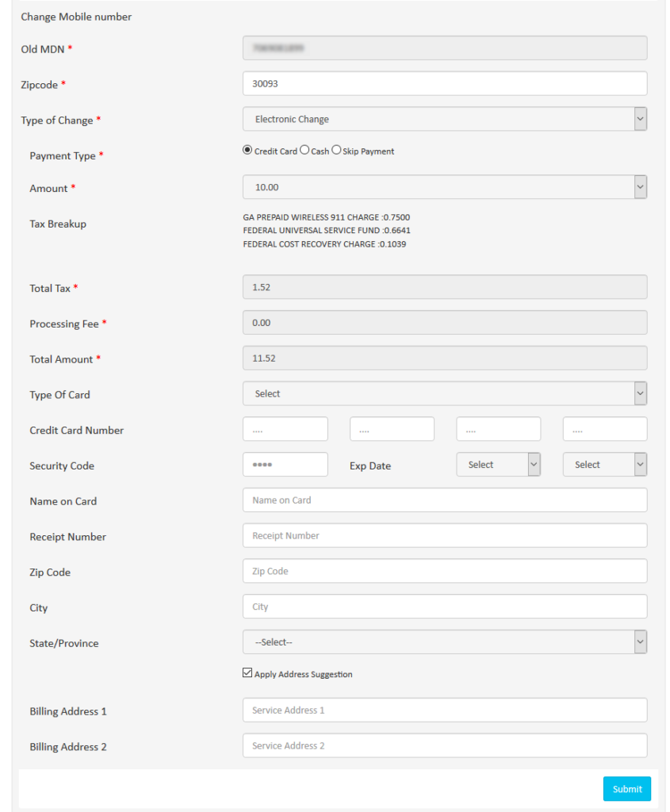Click the Billing Address 1 field
Screen dimensions: 670x812
444,710
